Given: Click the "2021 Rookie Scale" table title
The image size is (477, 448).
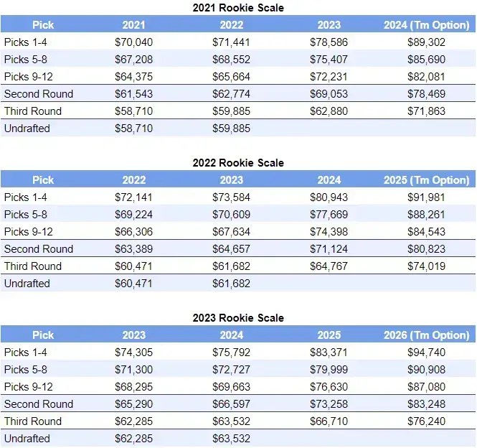Looking at the screenshot, I should click(x=238, y=8).
